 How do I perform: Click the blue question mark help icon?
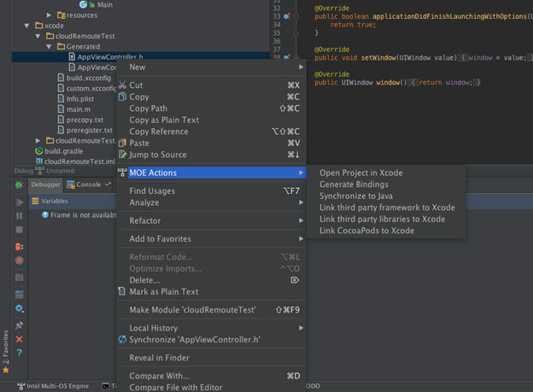point(20,353)
